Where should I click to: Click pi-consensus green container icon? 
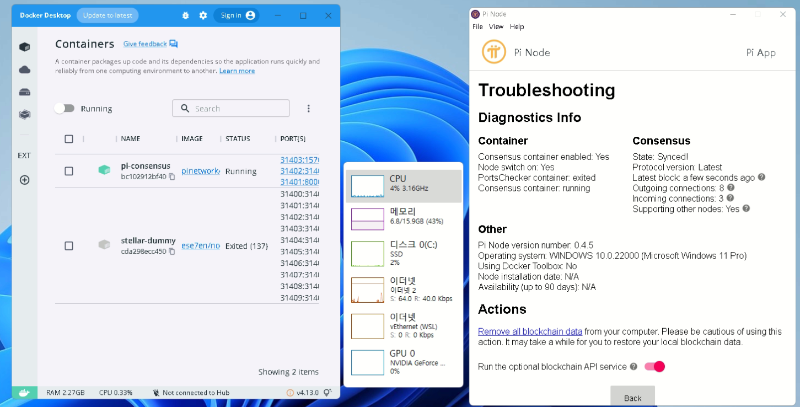click(x=104, y=170)
